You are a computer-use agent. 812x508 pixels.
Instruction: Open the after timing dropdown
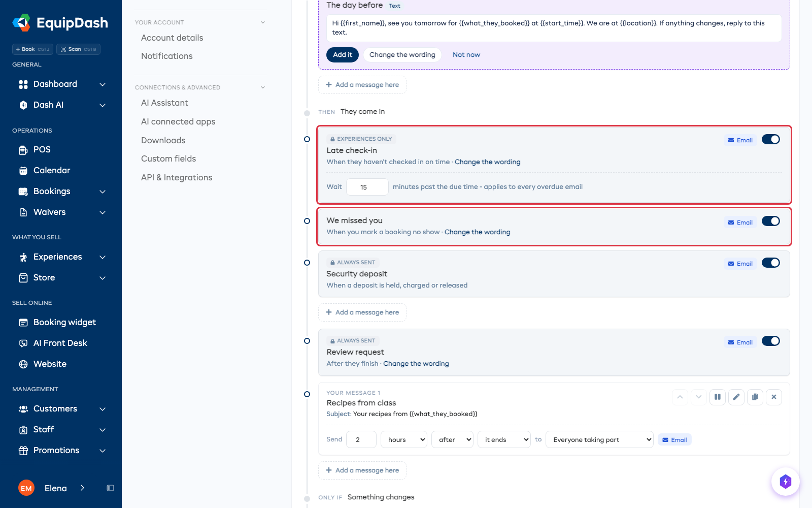click(453, 440)
